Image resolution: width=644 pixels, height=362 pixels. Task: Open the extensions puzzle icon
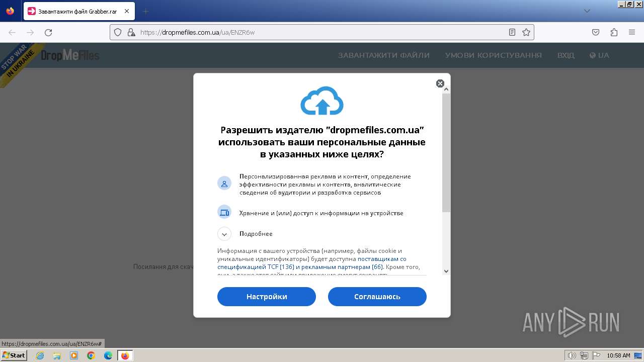click(x=614, y=32)
